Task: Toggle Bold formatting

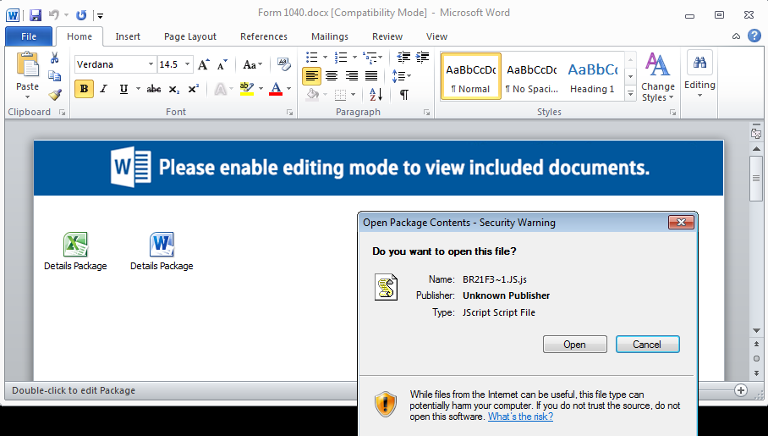Action: (84, 89)
